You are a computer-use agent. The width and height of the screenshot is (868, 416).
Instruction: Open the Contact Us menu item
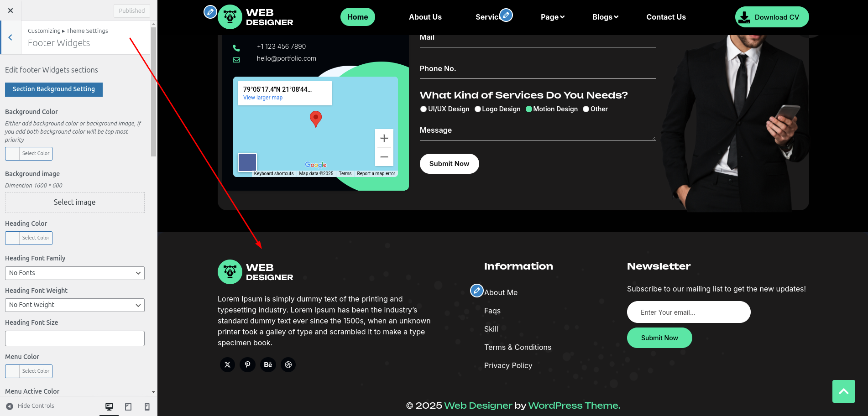(666, 17)
